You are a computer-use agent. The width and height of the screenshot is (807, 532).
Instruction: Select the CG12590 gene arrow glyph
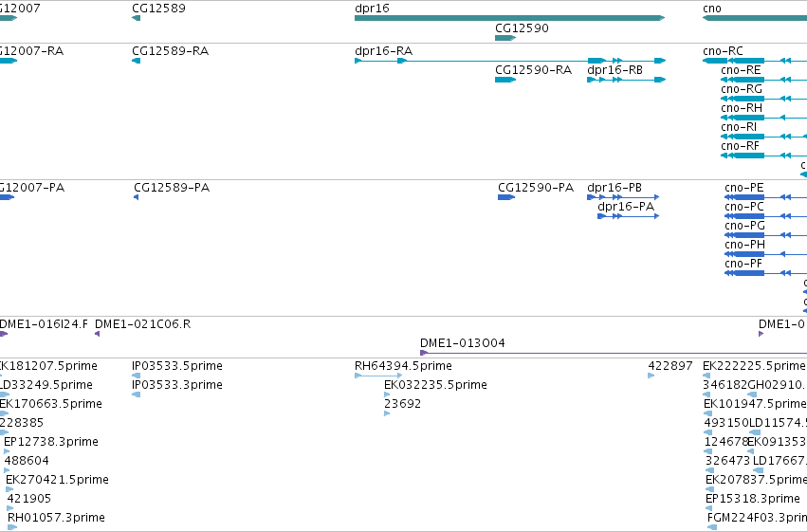point(505,38)
